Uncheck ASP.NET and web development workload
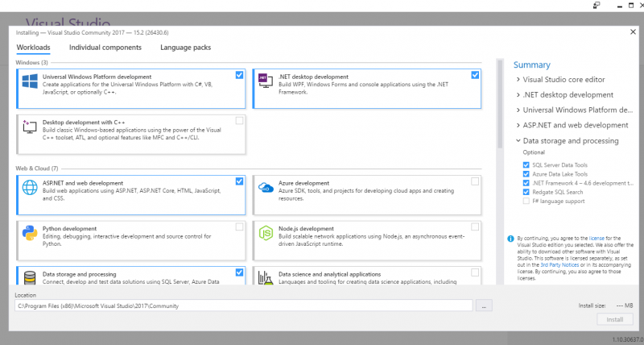Screen dimensions: 644x345 pyautogui.click(x=239, y=181)
